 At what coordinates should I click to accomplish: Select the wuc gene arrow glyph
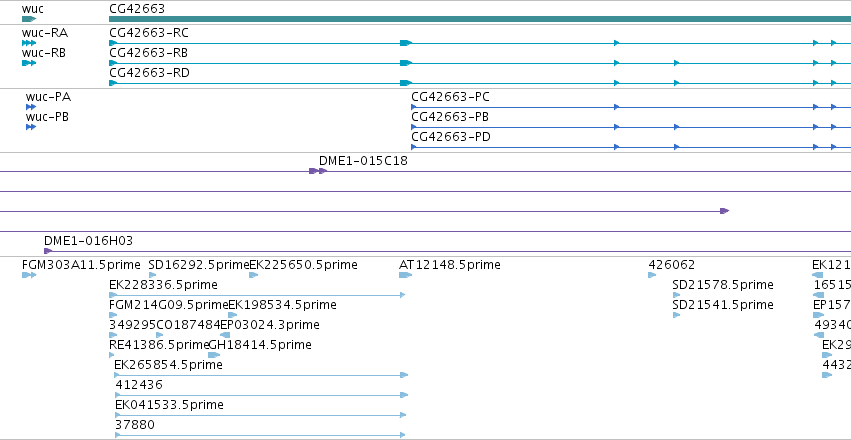(x=29, y=19)
